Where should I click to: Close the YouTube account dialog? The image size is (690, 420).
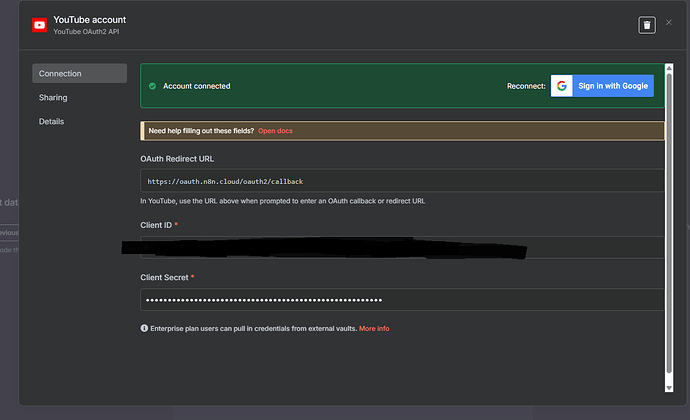(669, 22)
